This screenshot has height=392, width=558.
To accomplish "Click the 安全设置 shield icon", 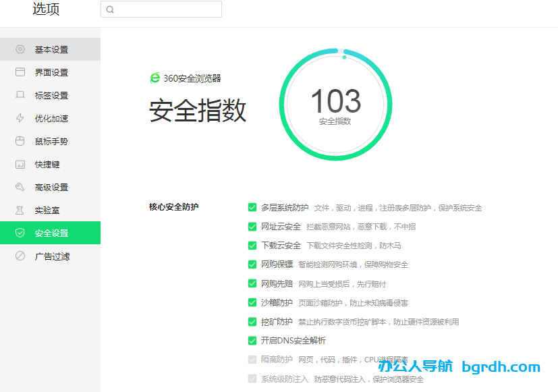I will (x=20, y=233).
